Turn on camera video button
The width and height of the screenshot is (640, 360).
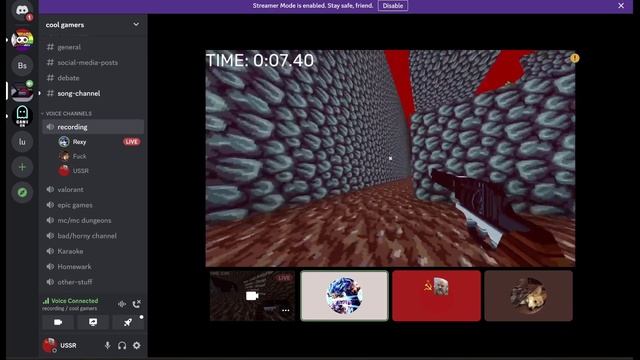coord(58,322)
